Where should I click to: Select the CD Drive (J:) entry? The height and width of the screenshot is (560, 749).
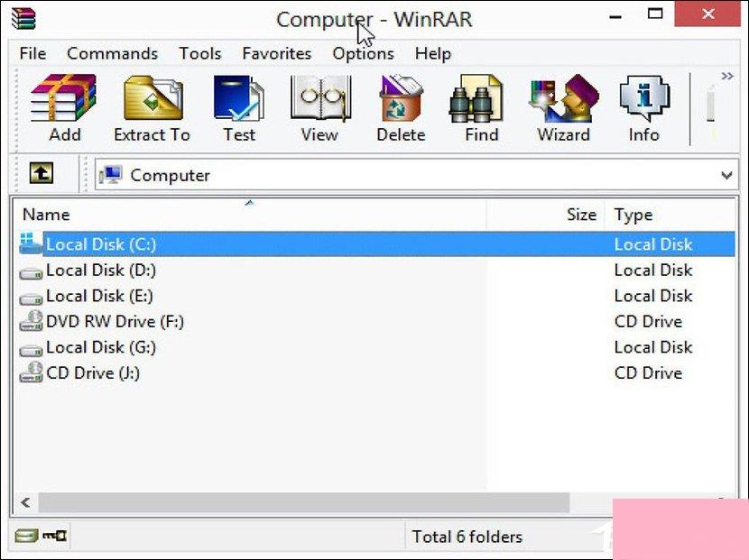(x=93, y=373)
